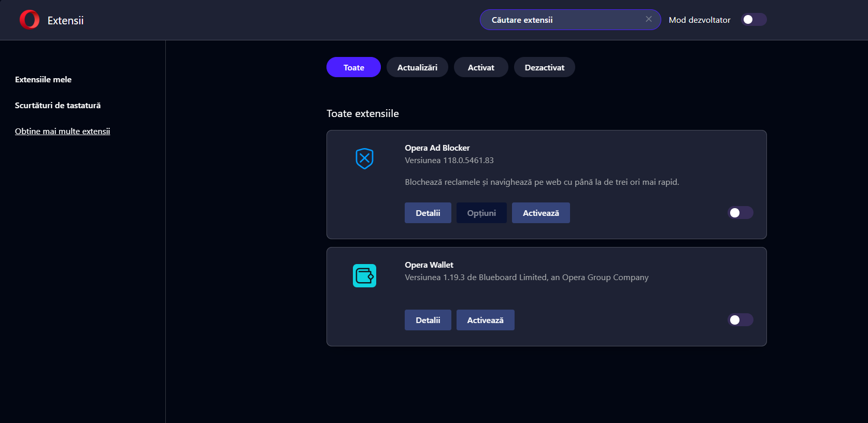Enable the Opera Ad Blocker toggle switch
Screen dimensions: 868x423
tap(741, 213)
